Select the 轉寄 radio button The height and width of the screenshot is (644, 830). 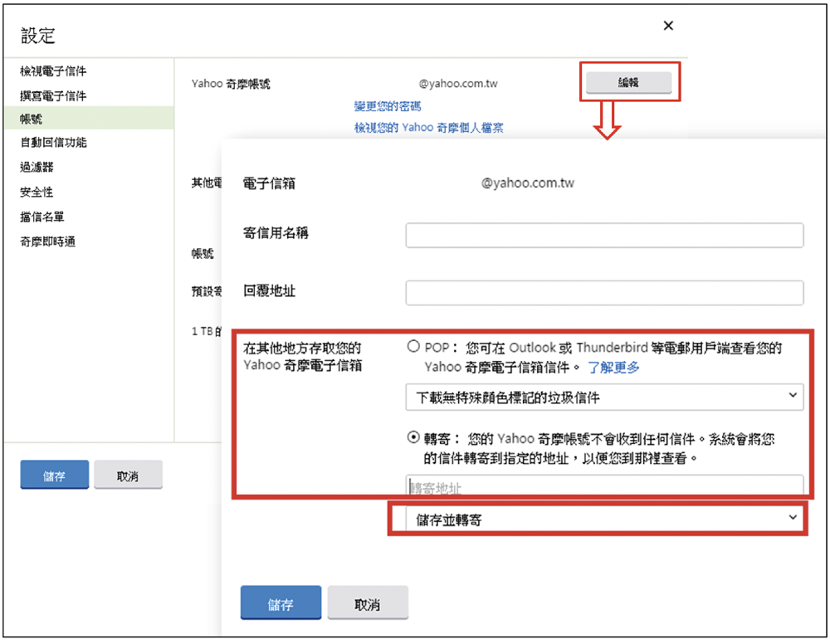[413, 437]
